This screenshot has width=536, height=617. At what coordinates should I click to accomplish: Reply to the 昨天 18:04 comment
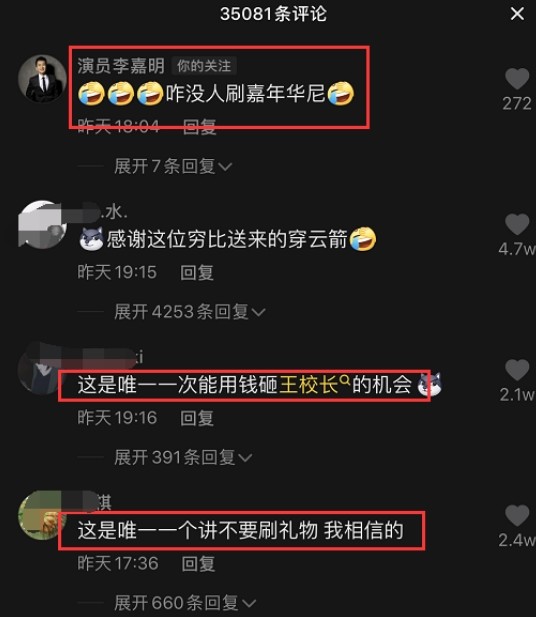point(200,127)
